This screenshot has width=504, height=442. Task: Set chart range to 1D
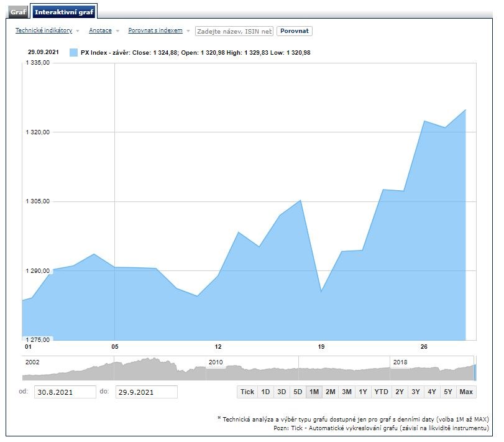tap(265, 392)
